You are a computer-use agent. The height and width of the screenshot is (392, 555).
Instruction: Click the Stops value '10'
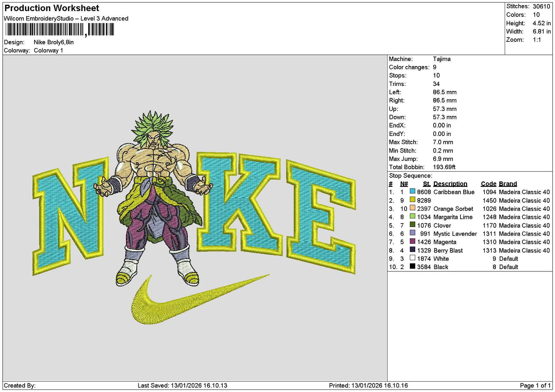click(x=436, y=75)
